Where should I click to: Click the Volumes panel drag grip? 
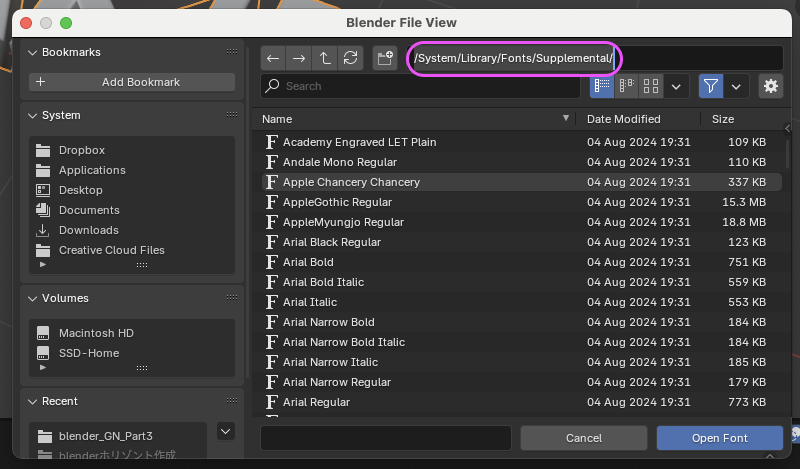pyautogui.click(x=232, y=298)
